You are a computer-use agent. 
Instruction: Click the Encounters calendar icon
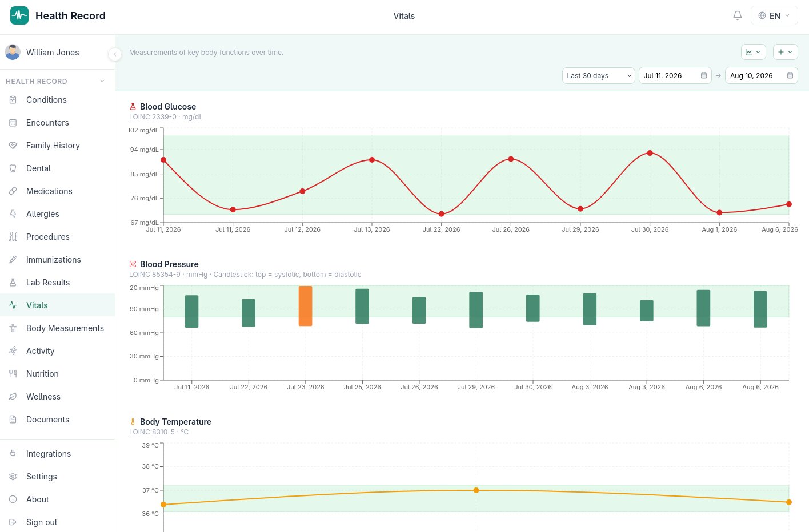click(13, 123)
